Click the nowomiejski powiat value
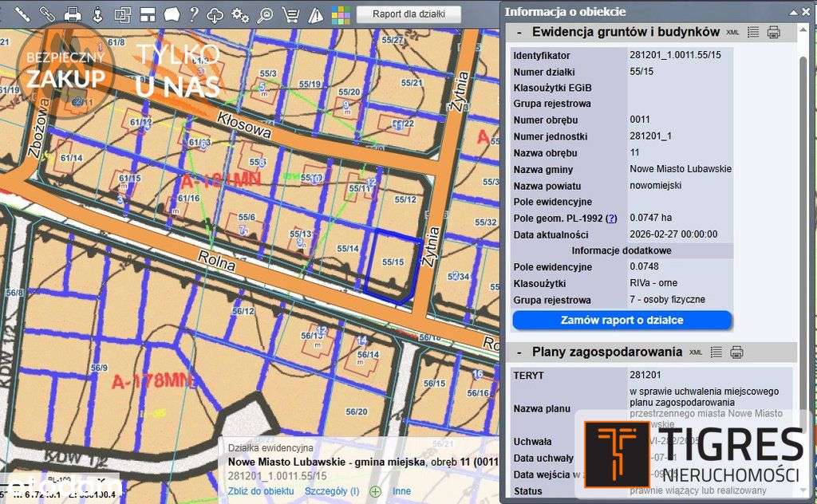 pyautogui.click(x=656, y=185)
